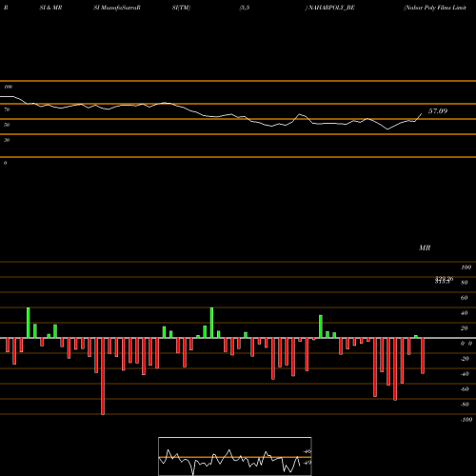Click the 'Nahar Poly Films Limit' company name
The height and width of the screenshot is (476, 476).
click(435, 8)
